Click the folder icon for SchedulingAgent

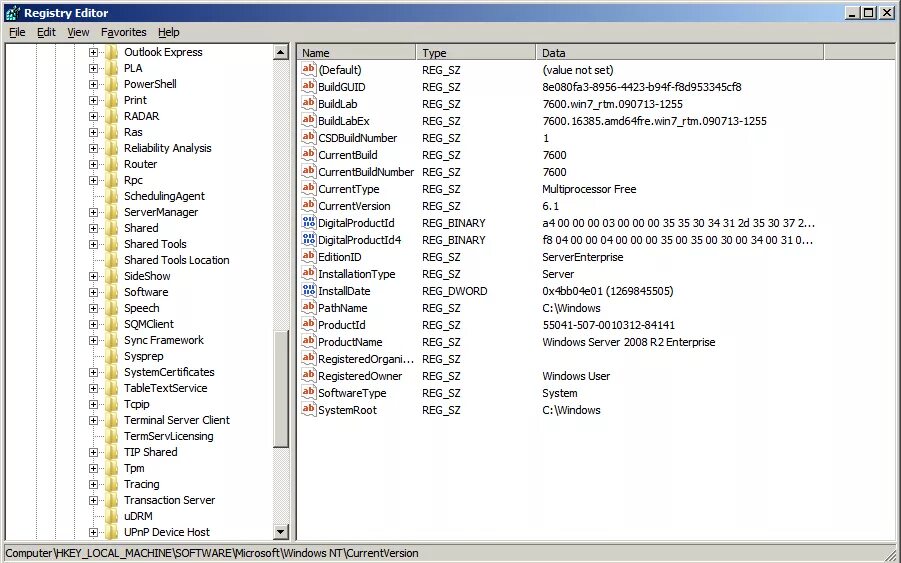click(111, 196)
